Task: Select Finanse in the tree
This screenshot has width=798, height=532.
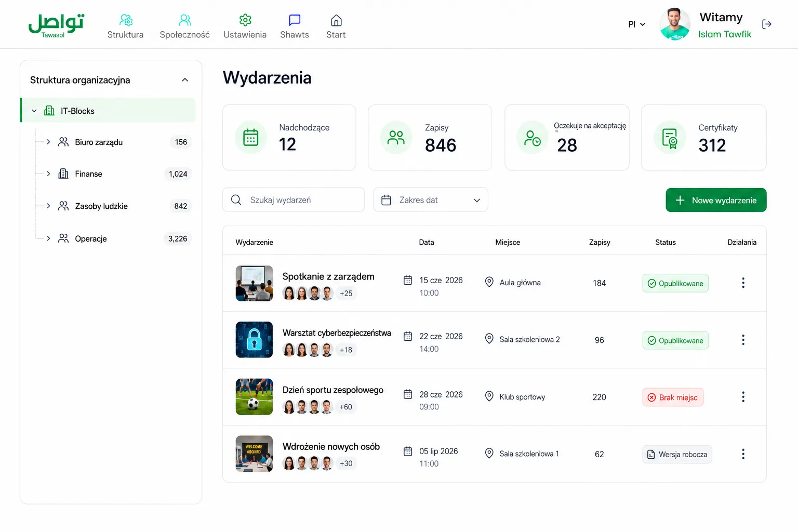Action: point(88,174)
